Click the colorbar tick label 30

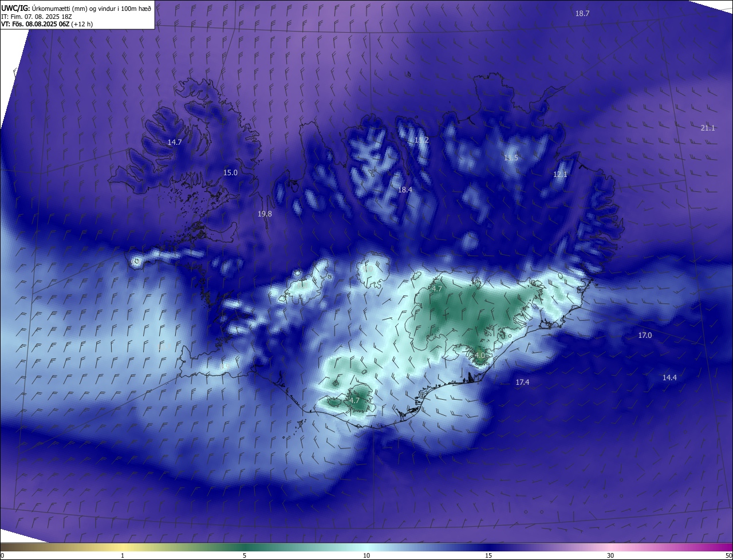pyautogui.click(x=610, y=555)
